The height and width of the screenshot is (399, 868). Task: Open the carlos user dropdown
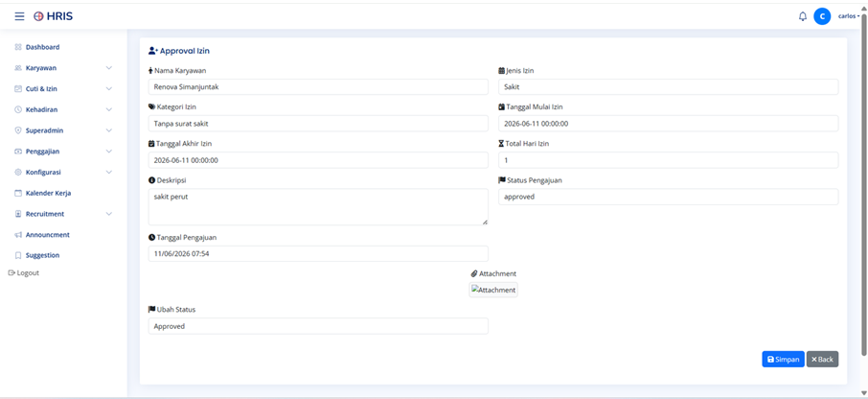(849, 16)
